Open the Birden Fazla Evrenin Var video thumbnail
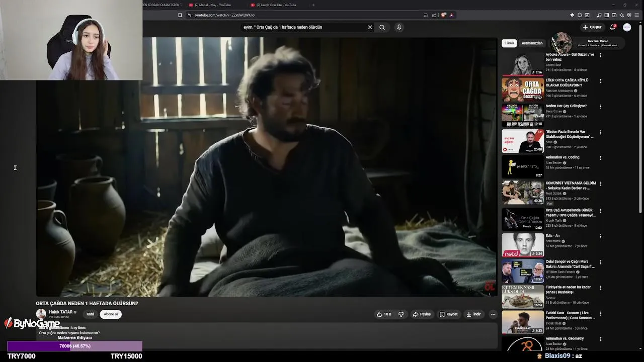Image resolution: width=644 pixels, height=362 pixels. click(x=522, y=141)
